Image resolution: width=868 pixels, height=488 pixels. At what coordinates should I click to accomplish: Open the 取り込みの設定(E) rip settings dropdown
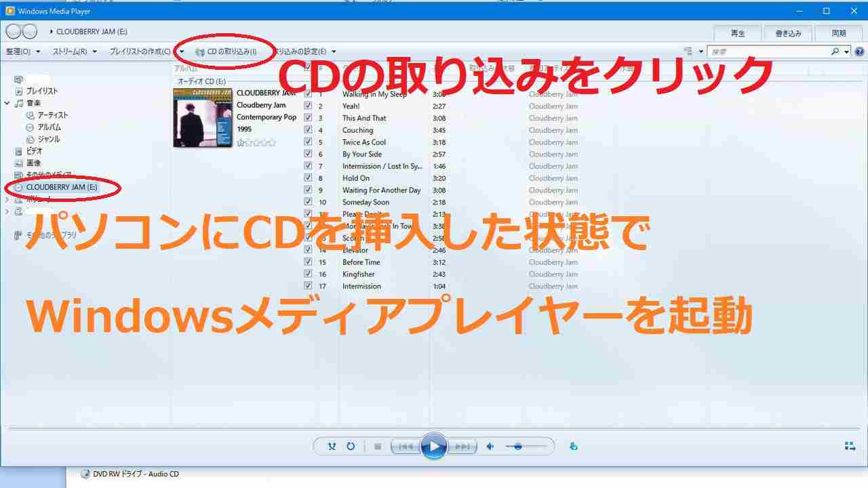click(x=303, y=52)
